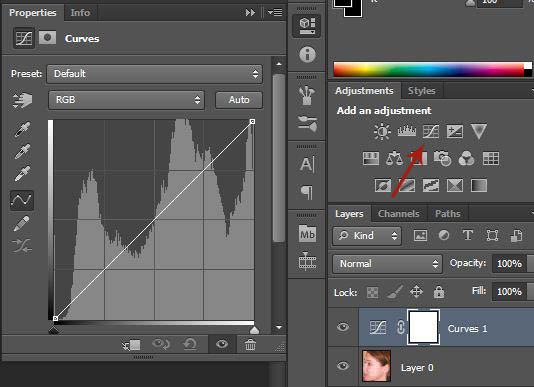
Task: Switch to the Paths tab
Action: (x=447, y=214)
